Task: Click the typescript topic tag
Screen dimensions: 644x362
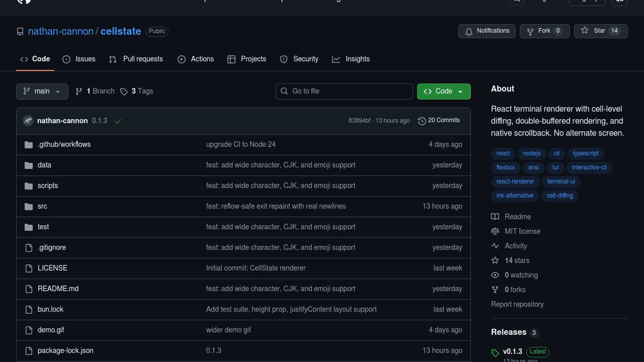Action: (585, 154)
